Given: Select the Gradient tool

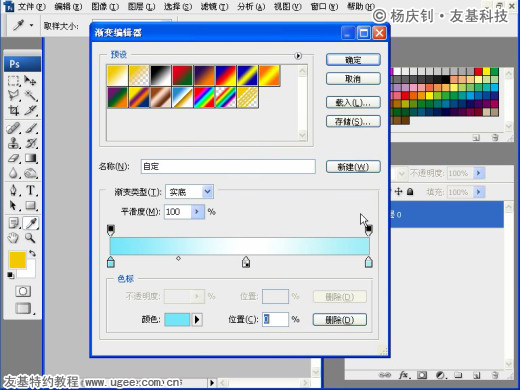Looking at the screenshot, I should 30,158.
